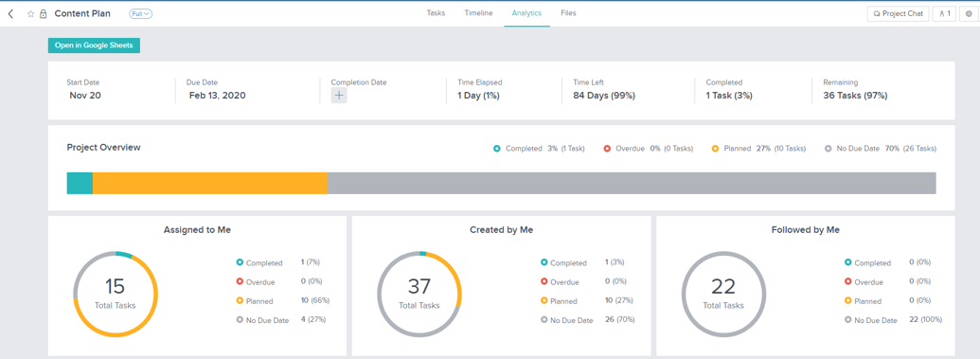The image size is (980, 359).
Task: Go back using the left arrow icon
Action: click(10, 13)
